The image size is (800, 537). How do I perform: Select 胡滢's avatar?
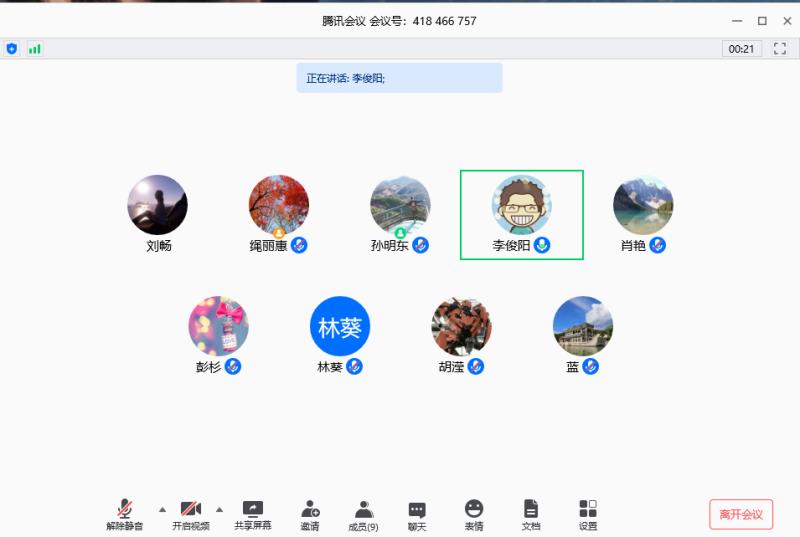pyautogui.click(x=461, y=326)
